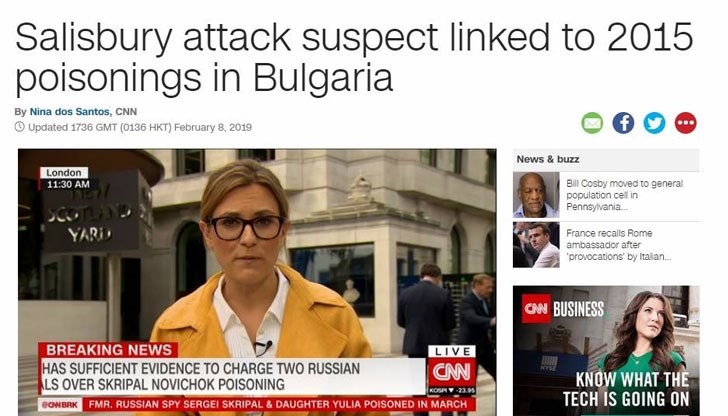Open author Nina dos Santos profile link
Screen dimensions: 728x416
[70, 111]
